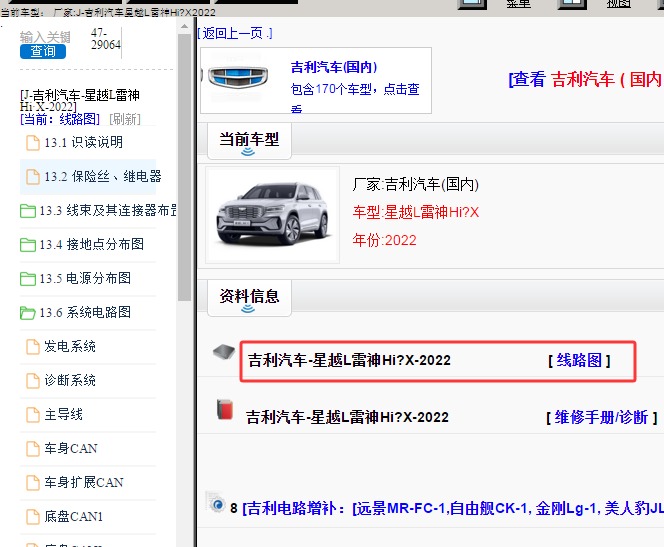Follow the 返回上一页 link
This screenshot has height=547, width=664.
tap(235, 33)
